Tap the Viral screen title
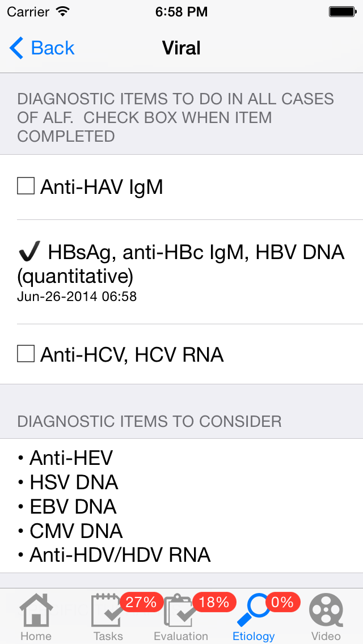The width and height of the screenshot is (363, 644). [181, 48]
